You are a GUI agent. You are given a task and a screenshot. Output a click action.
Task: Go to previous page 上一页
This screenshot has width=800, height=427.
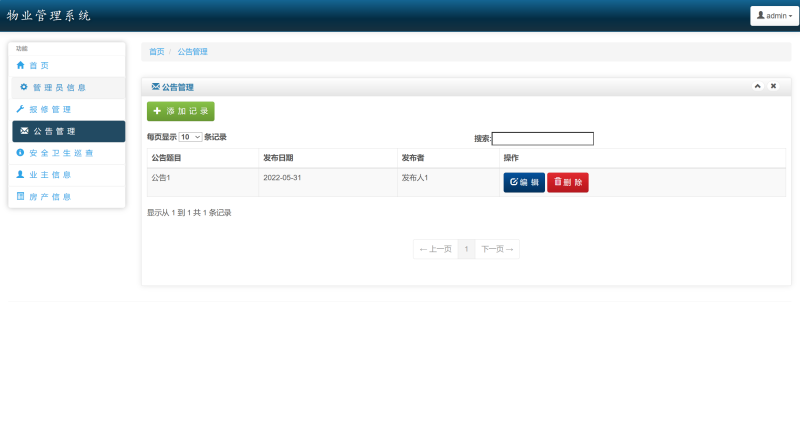tap(436, 249)
